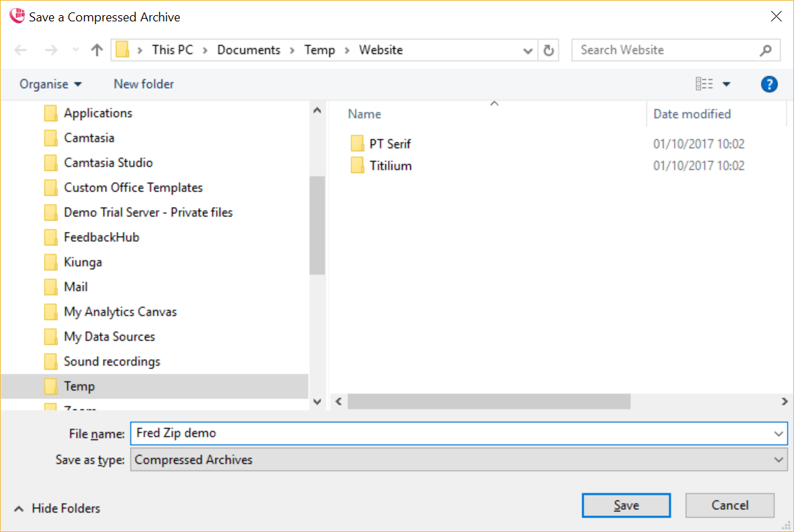Select the Temp folder in the tree
The image size is (794, 532).
[x=79, y=386]
